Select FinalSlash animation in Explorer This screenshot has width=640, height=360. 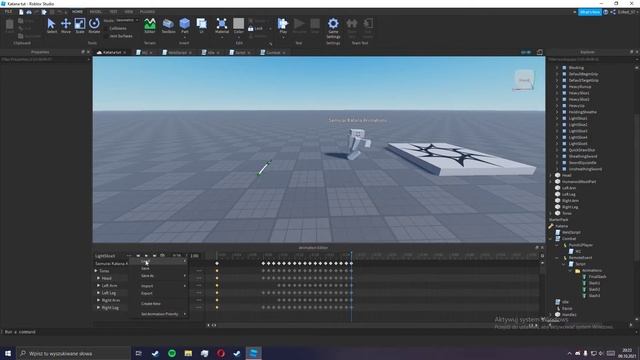tap(597, 277)
